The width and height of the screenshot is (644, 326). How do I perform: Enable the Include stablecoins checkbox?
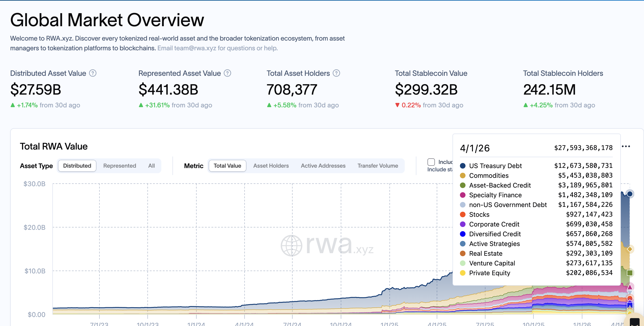(431, 162)
